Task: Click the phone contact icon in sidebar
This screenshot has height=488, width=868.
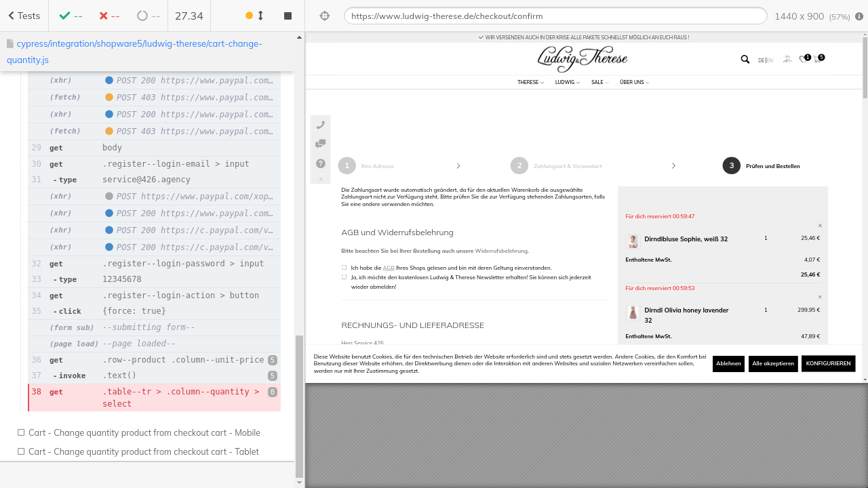Action: pos(321,125)
